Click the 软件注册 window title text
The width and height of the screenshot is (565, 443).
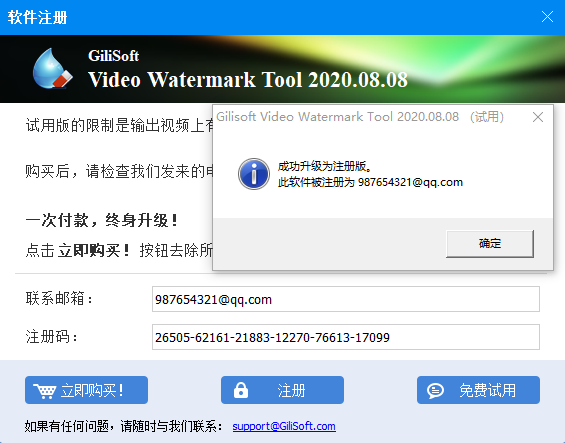[x=37, y=17]
